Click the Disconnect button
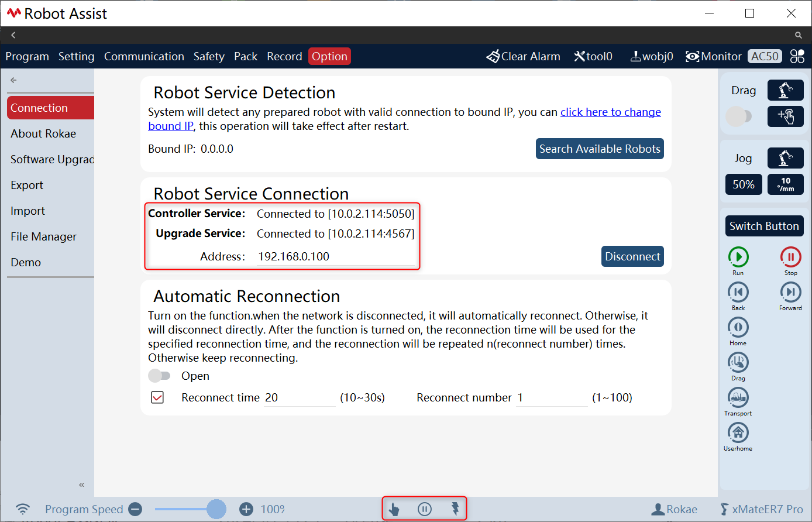 click(x=632, y=256)
